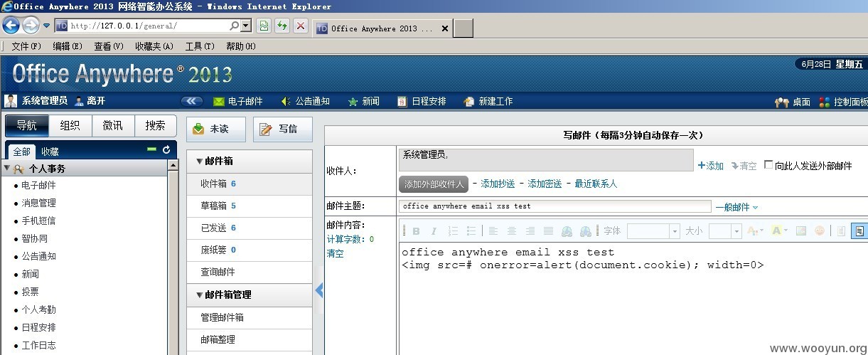868x355 pixels.
Task: Center align text in editor
Action: point(512,231)
